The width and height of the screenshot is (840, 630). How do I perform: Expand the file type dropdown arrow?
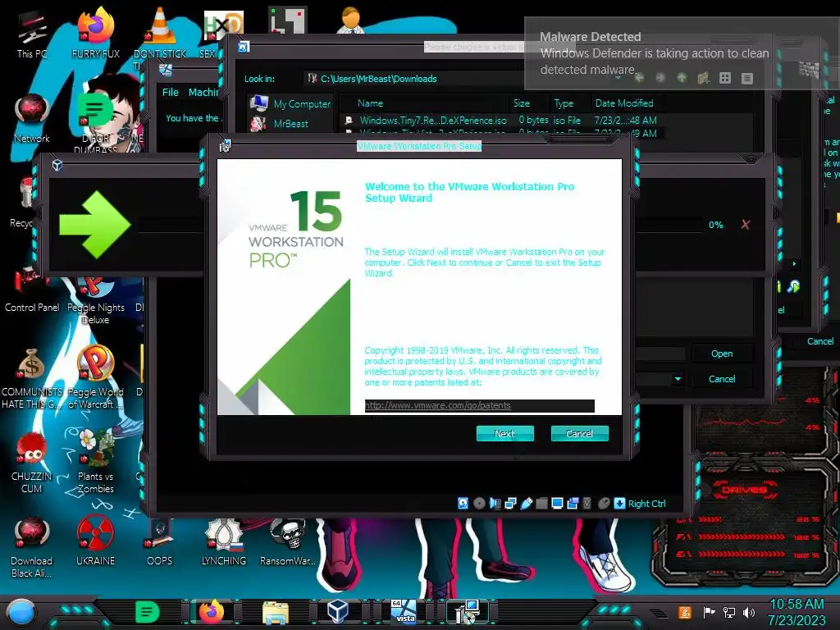(678, 379)
